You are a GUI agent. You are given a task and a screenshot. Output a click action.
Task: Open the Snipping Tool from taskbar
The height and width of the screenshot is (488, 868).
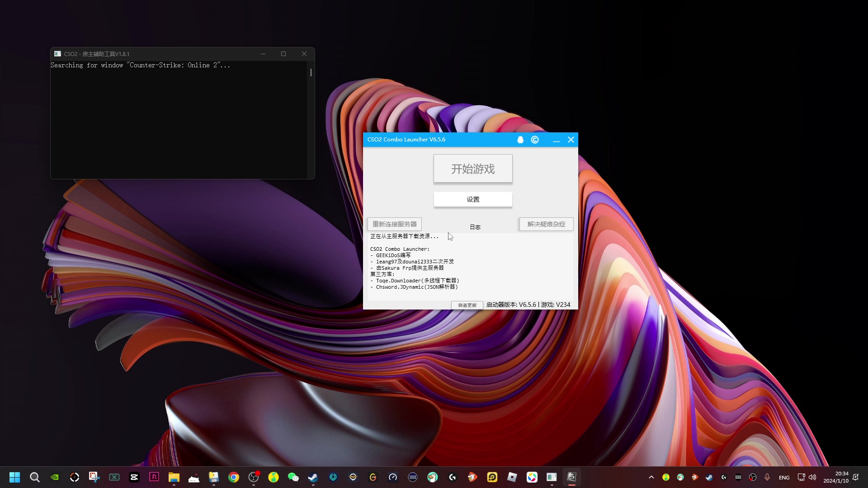(x=94, y=477)
